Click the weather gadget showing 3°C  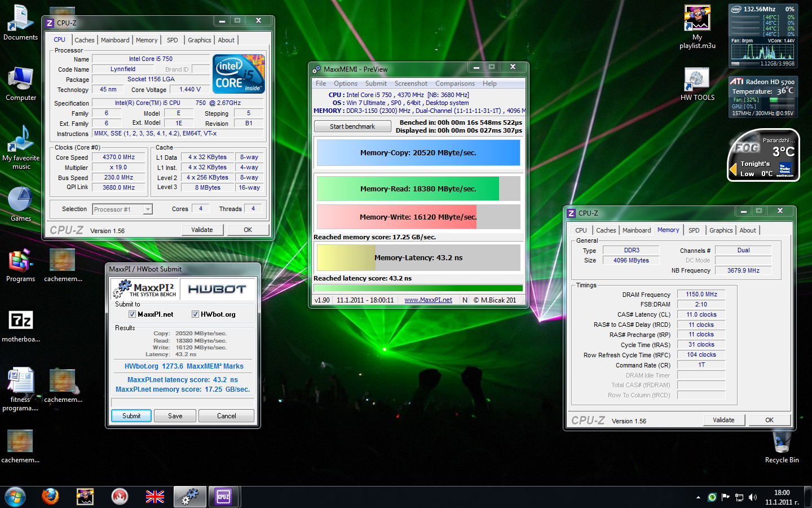point(763,155)
